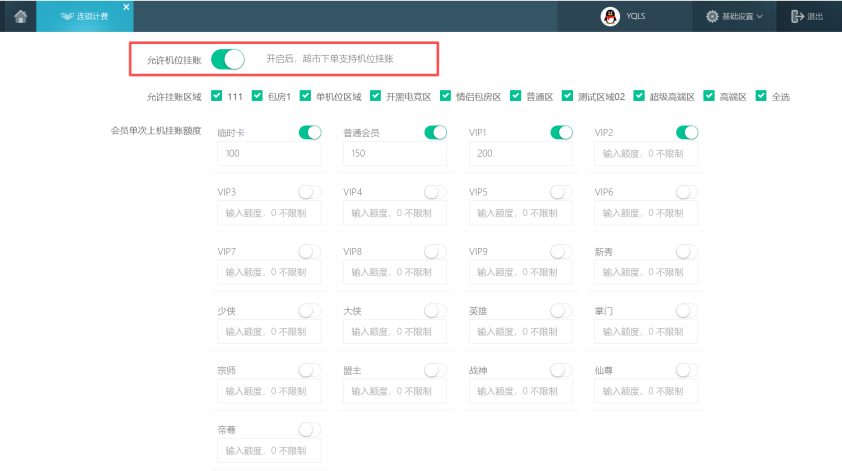Enable the VIP9 toggle

561,251
